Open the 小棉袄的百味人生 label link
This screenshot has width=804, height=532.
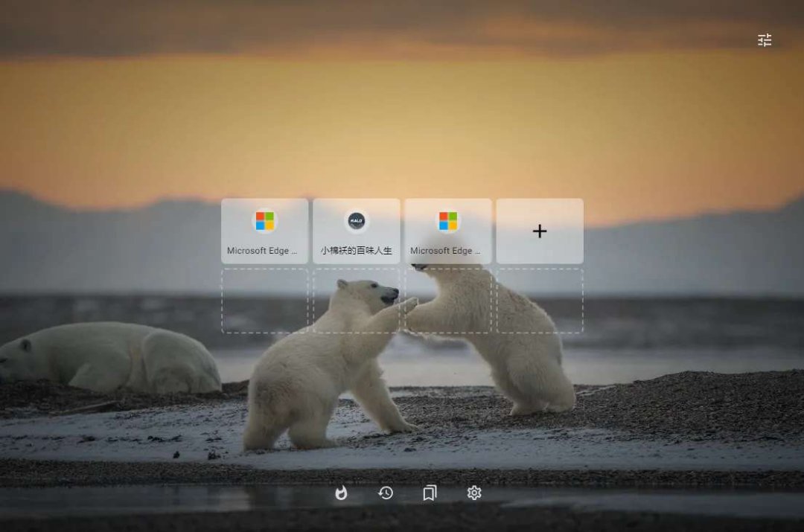pyautogui.click(x=356, y=251)
